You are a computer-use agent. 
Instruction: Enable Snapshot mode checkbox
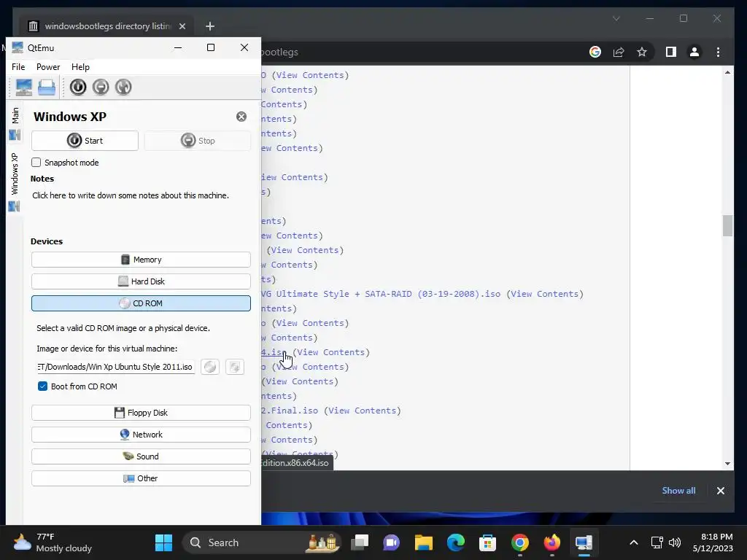36,163
